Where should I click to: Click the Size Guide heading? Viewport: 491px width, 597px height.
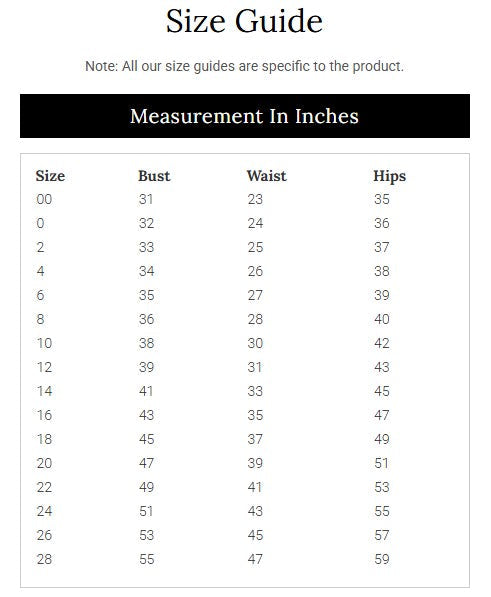tap(244, 21)
